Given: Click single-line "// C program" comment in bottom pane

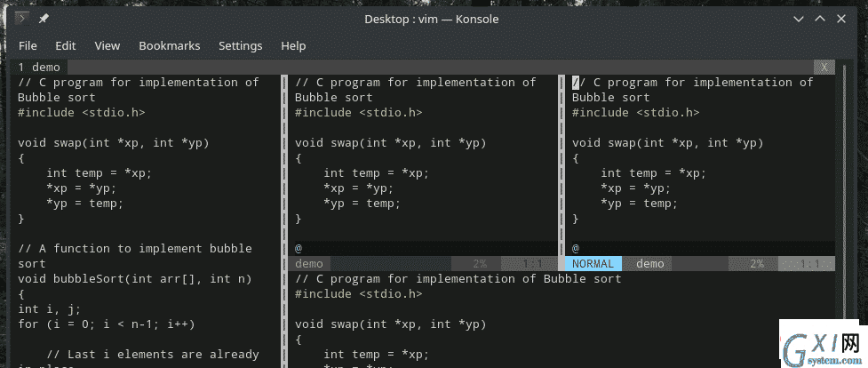Looking at the screenshot, I should tap(458, 279).
